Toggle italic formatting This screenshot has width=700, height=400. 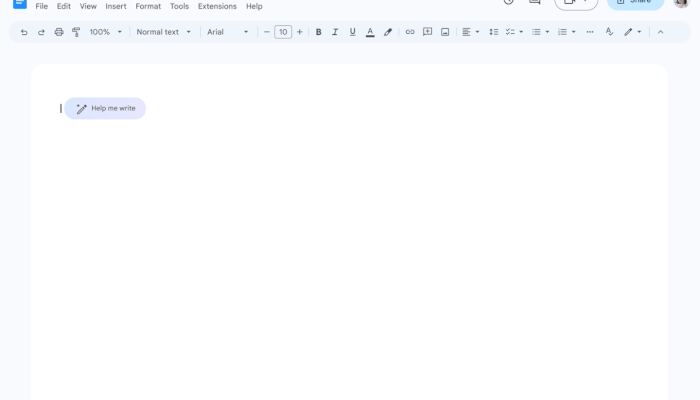point(335,32)
